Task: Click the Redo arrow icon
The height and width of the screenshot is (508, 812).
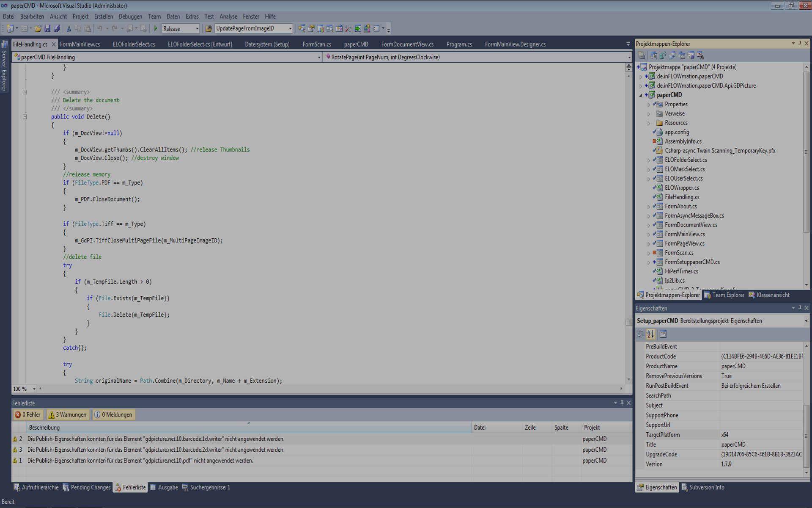Action: (114, 28)
